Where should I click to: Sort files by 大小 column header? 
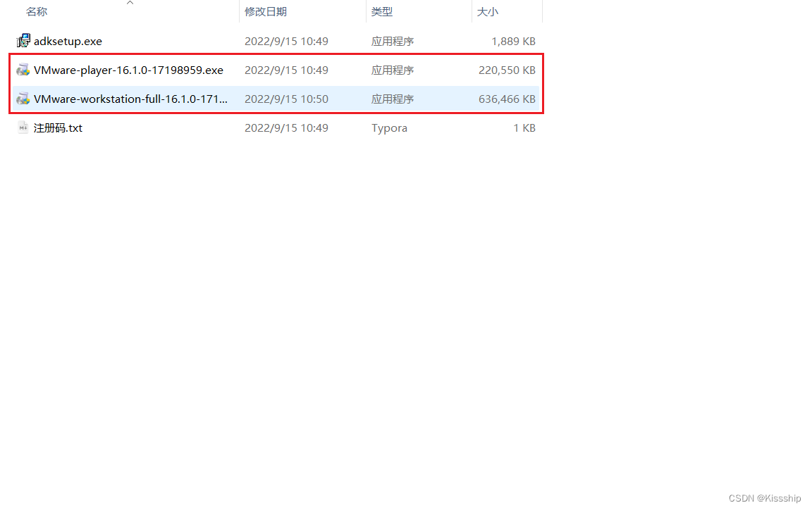[487, 12]
